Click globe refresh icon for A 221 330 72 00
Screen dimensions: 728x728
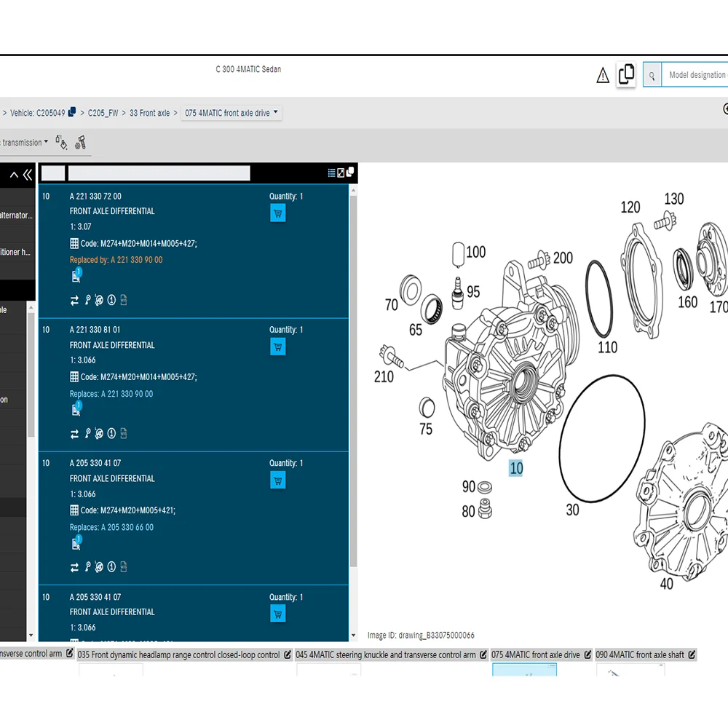[99, 301]
